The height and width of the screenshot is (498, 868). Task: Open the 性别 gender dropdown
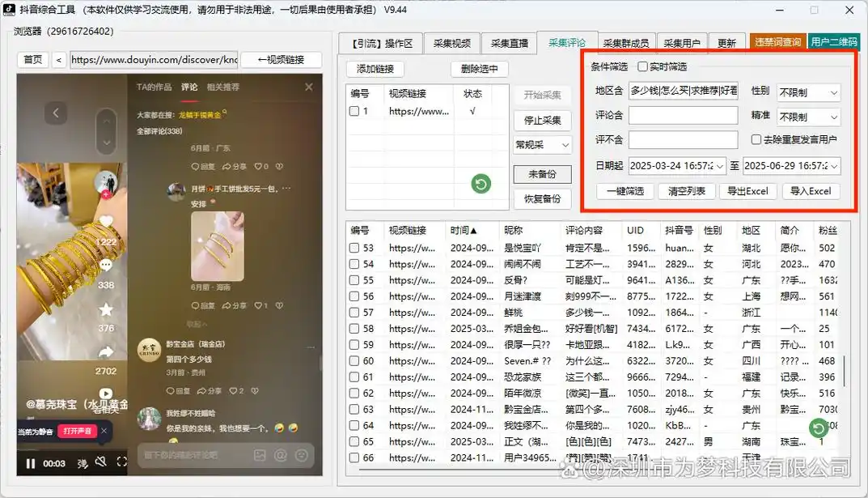point(807,92)
